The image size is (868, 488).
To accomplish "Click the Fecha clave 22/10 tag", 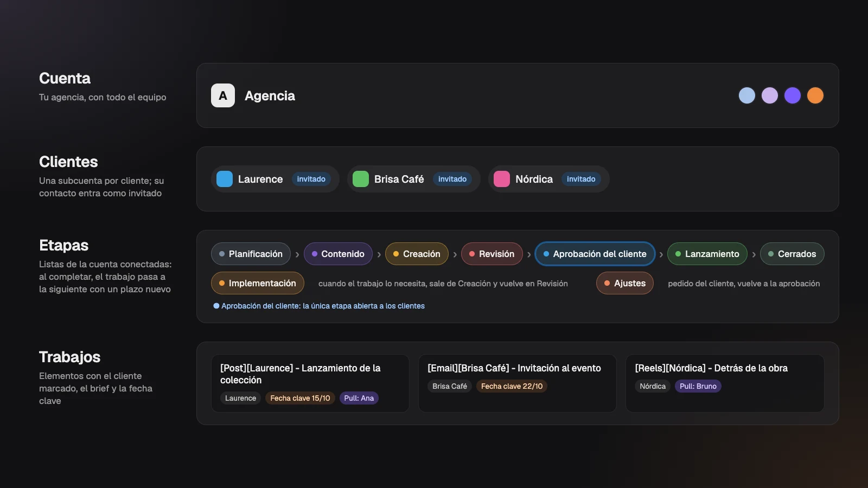I will [512, 386].
